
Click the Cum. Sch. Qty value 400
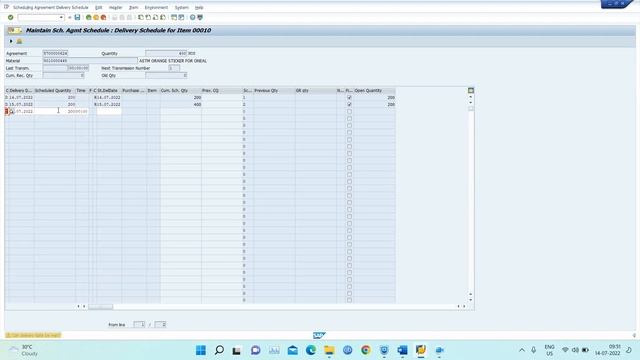197,104
